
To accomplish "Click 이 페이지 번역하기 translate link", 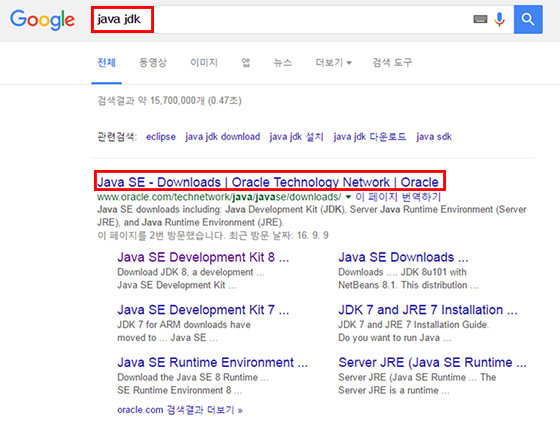I will [398, 197].
